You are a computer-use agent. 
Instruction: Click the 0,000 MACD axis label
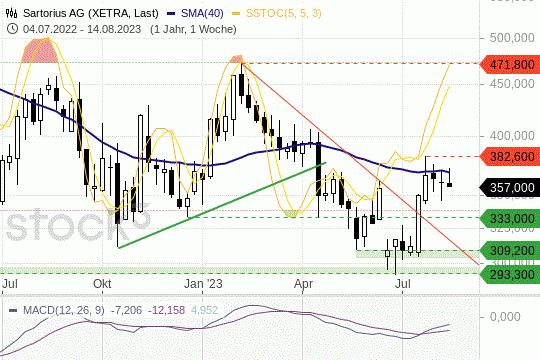505,317
